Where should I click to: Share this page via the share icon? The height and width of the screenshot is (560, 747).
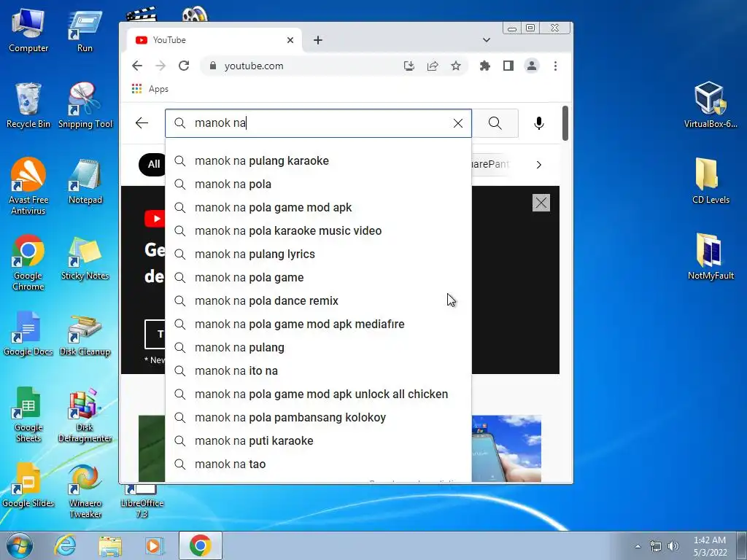433,66
